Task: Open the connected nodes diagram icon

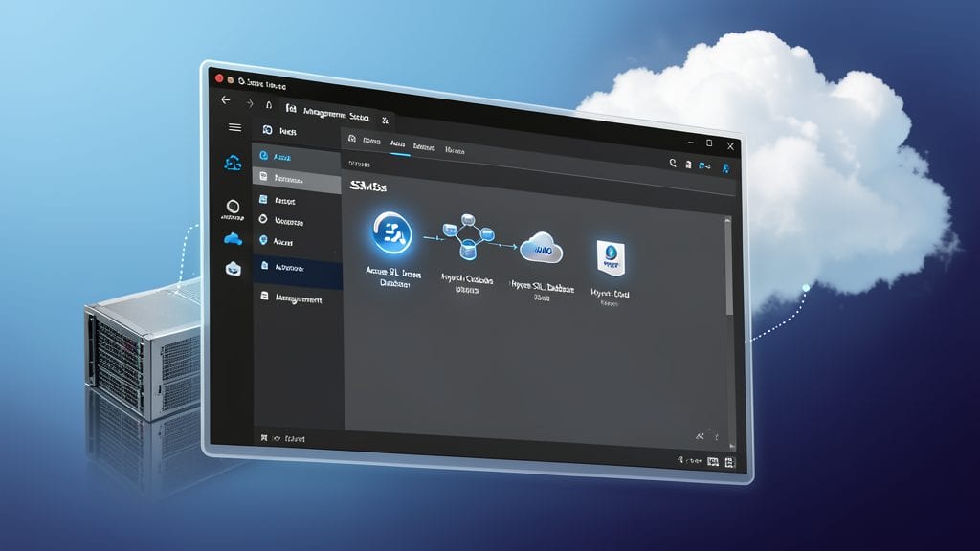Action: [x=468, y=237]
